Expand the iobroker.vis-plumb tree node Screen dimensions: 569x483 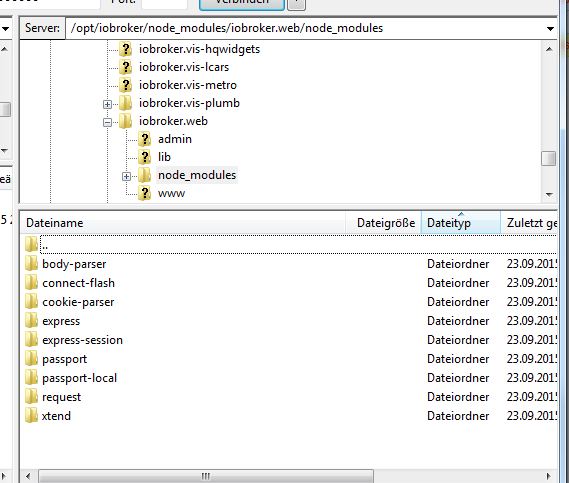107,105
